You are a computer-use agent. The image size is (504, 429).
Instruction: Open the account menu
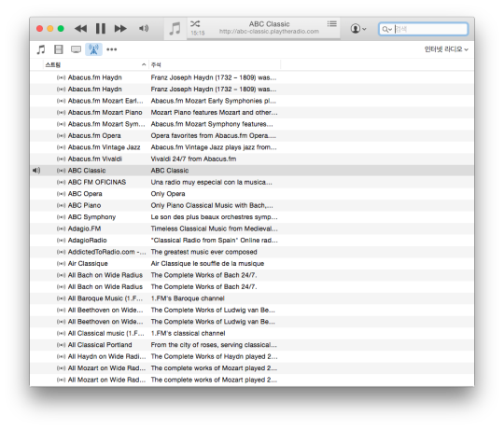point(358,29)
